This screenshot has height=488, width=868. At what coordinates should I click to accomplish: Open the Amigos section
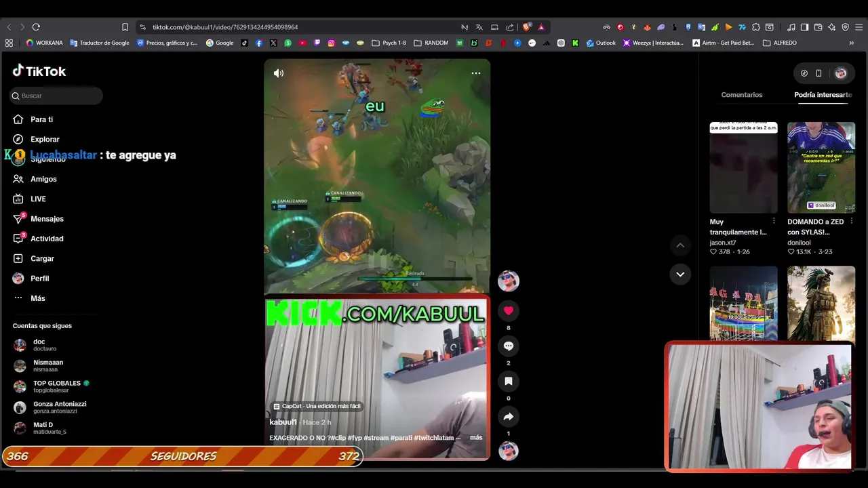click(x=35, y=179)
